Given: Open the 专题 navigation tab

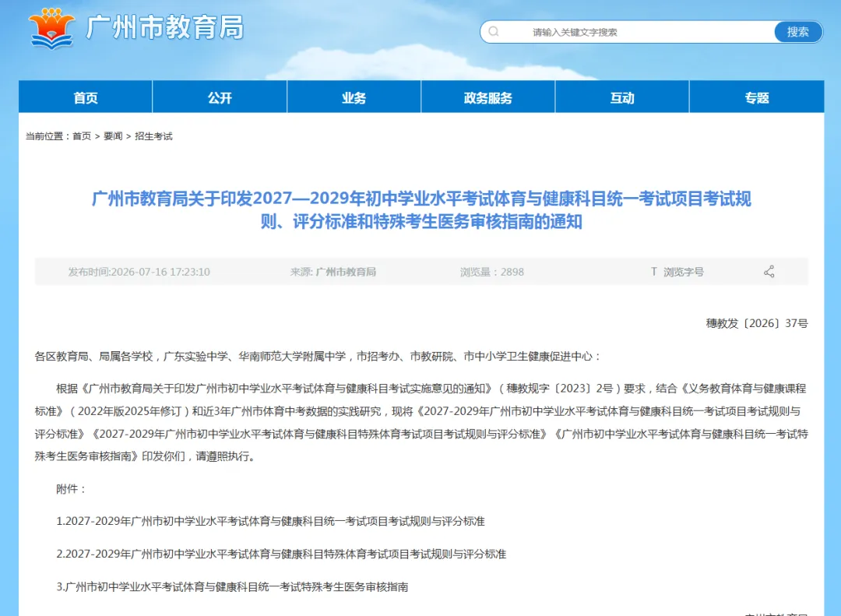Looking at the screenshot, I should (757, 97).
